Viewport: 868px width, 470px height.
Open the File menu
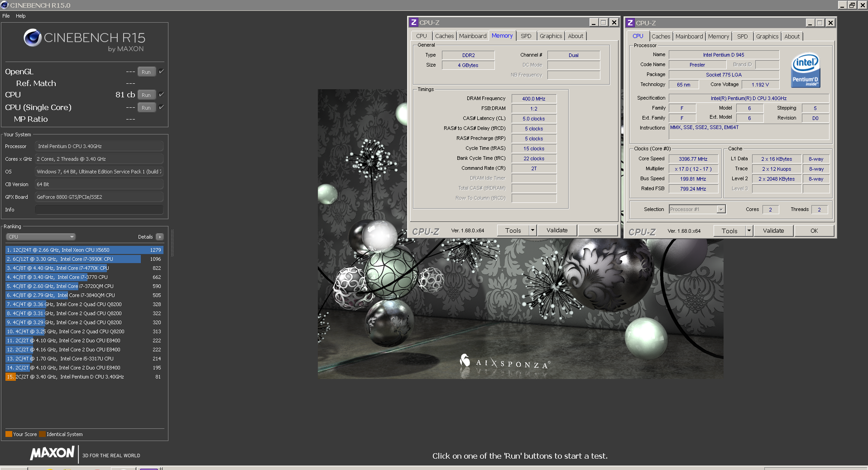[x=6, y=16]
